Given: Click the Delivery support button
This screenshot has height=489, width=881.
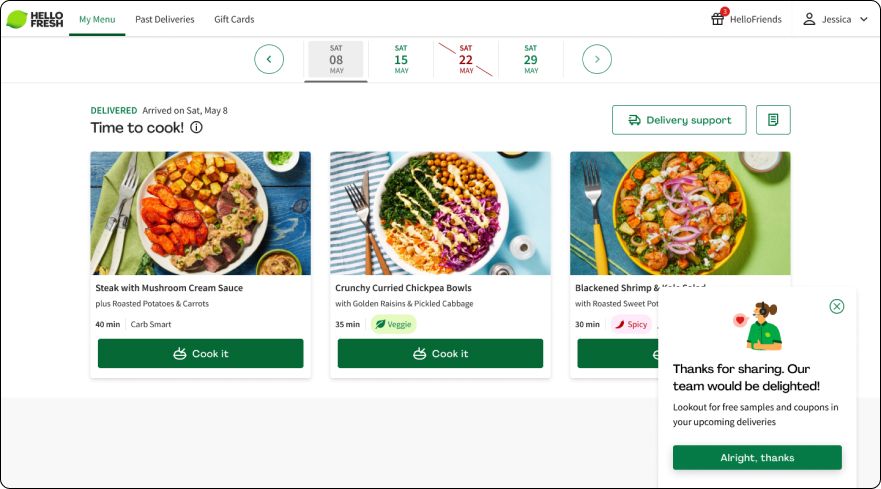Looking at the screenshot, I should coord(679,120).
